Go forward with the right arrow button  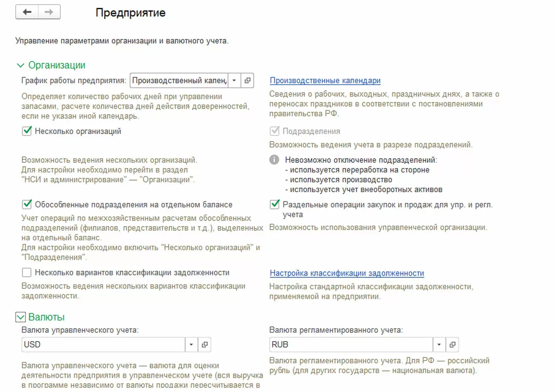[x=49, y=12]
